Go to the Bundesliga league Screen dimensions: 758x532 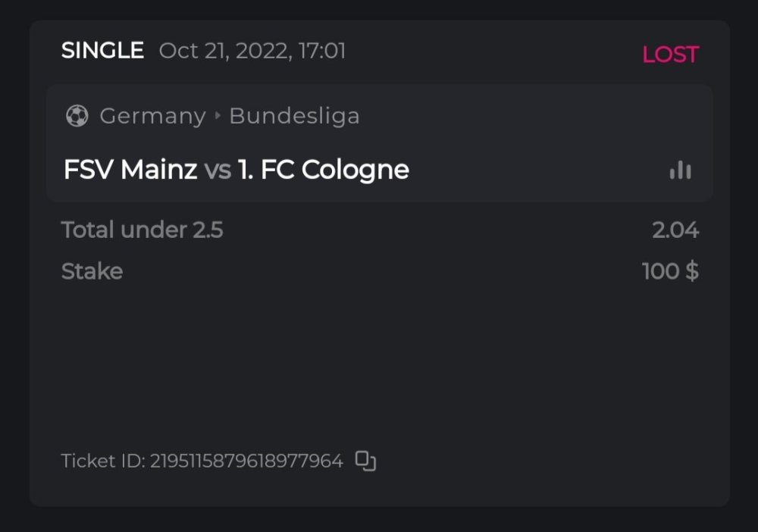pos(294,116)
